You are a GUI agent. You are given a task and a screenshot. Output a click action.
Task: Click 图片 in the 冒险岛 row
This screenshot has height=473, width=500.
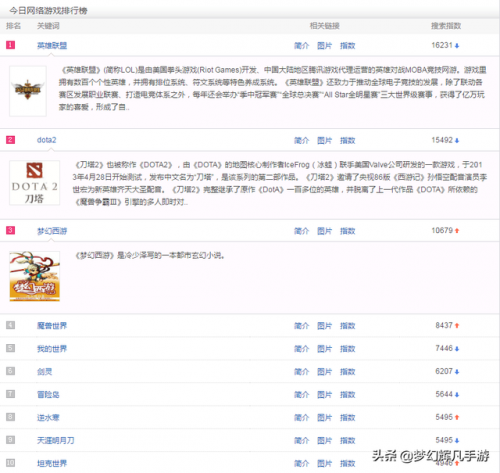coord(324,394)
